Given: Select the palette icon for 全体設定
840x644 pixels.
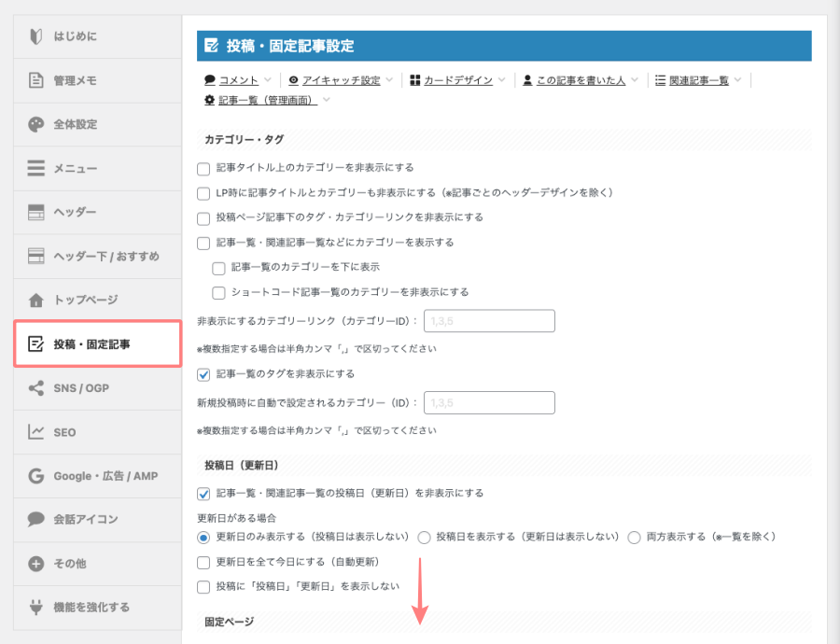Looking at the screenshot, I should (x=35, y=124).
